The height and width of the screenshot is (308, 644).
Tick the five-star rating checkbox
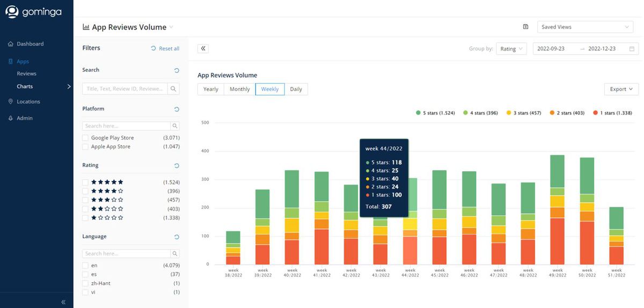click(85, 182)
